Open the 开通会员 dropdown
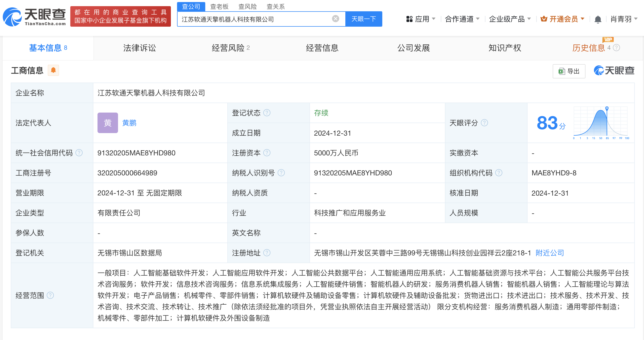 (562, 19)
